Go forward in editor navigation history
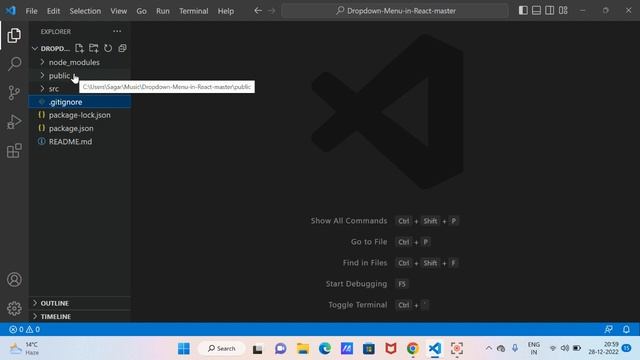The image size is (640, 360). coord(272,11)
